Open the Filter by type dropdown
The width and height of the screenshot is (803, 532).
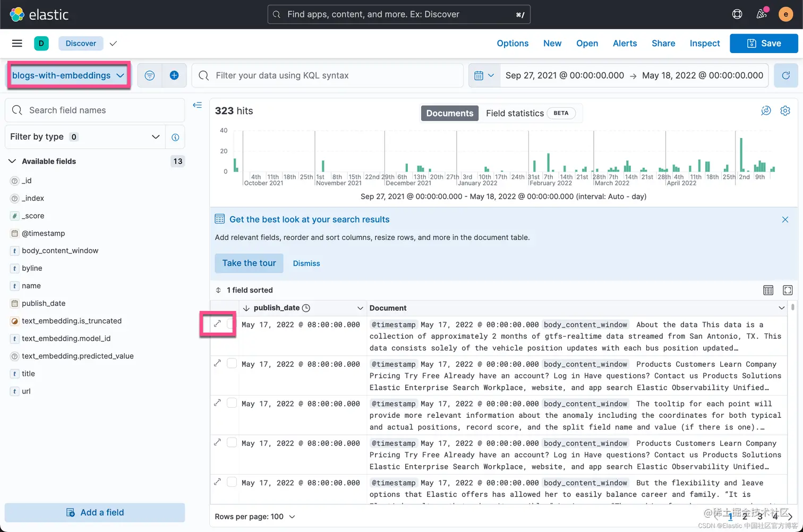[85, 137]
